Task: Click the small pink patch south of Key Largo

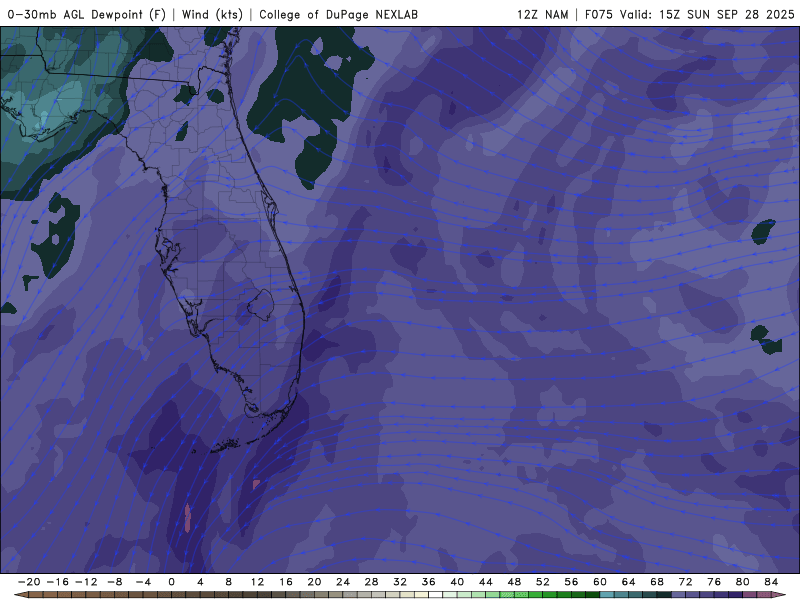Action: [x=256, y=484]
